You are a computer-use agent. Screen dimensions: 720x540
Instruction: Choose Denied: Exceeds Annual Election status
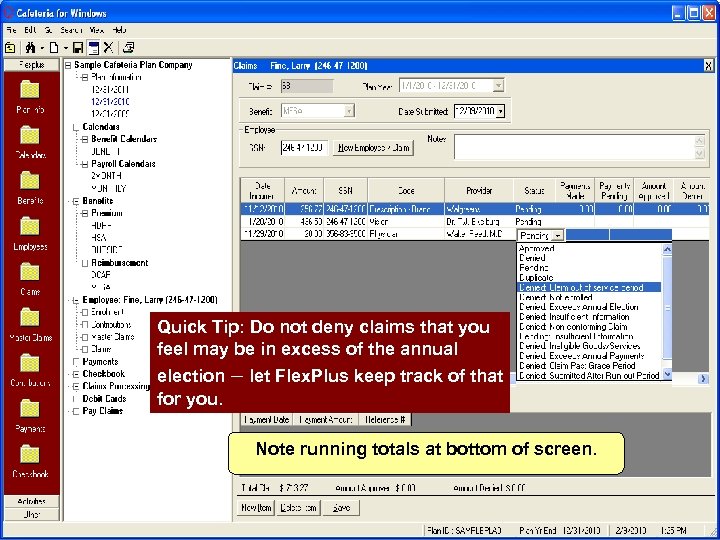[x=589, y=307]
